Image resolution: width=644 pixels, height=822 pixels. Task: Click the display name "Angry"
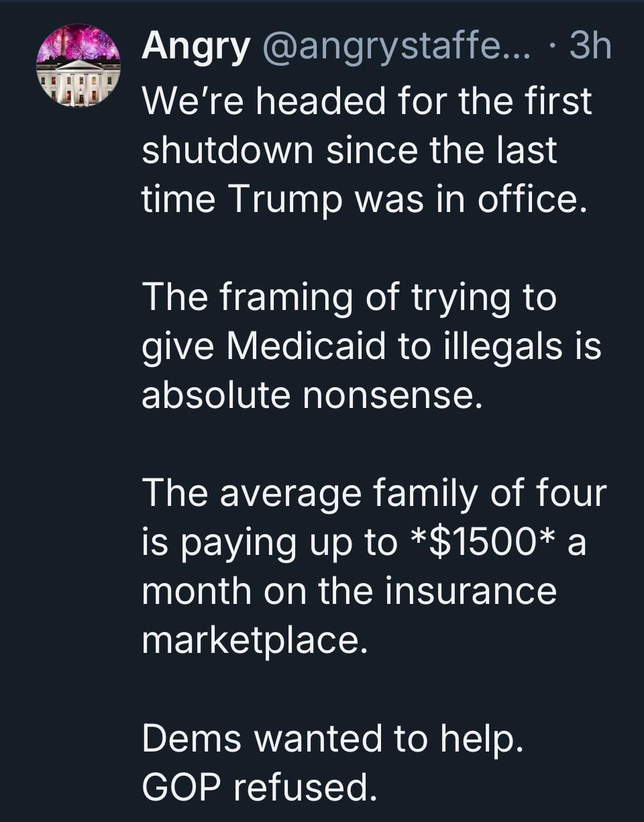point(196,48)
